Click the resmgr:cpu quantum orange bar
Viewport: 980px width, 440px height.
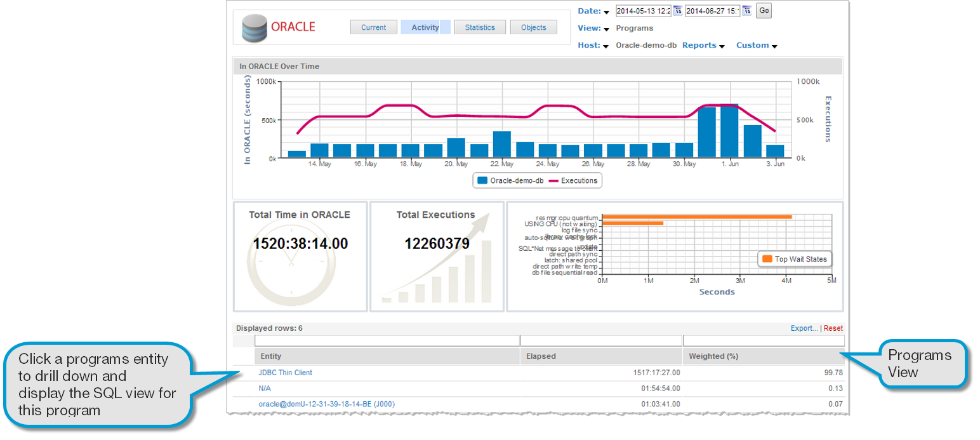point(697,217)
